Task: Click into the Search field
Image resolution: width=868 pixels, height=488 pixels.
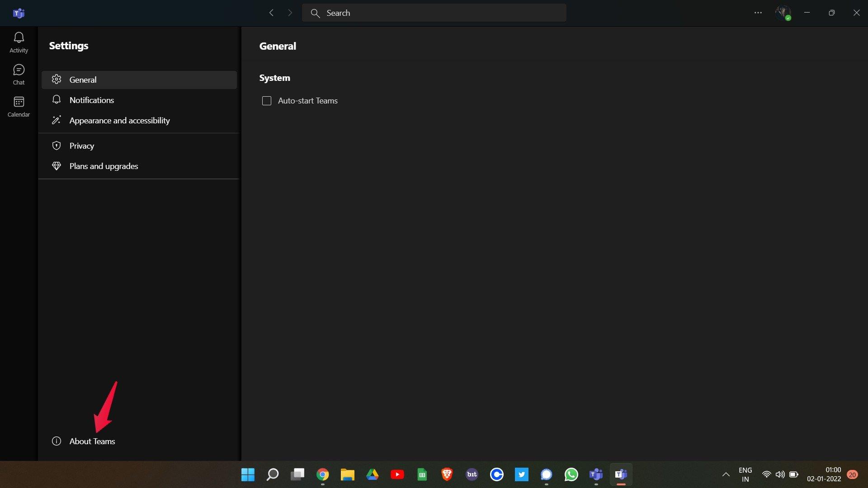Action: [434, 13]
